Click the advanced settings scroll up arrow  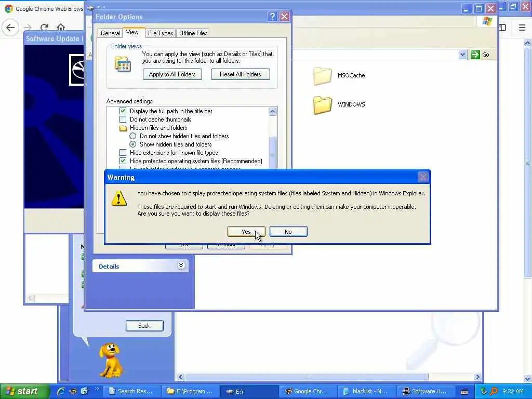tap(272, 112)
